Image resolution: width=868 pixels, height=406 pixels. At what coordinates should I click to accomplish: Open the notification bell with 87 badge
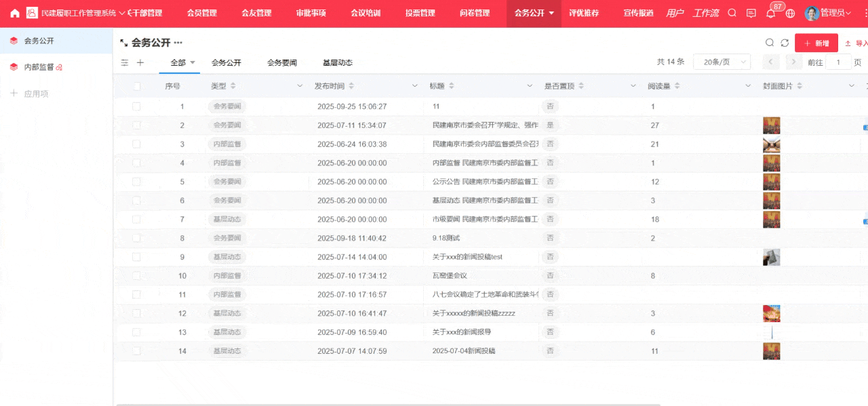[x=770, y=14]
